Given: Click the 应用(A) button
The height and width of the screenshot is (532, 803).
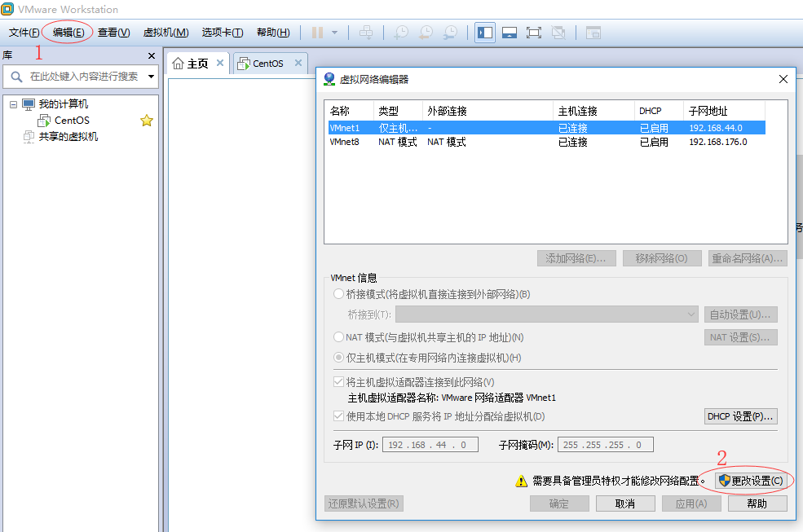Looking at the screenshot, I should tap(691, 503).
